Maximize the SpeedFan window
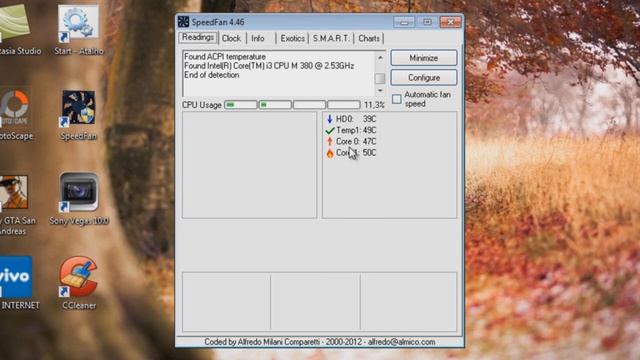Image resolution: width=640 pixels, height=360 pixels. 427,22
